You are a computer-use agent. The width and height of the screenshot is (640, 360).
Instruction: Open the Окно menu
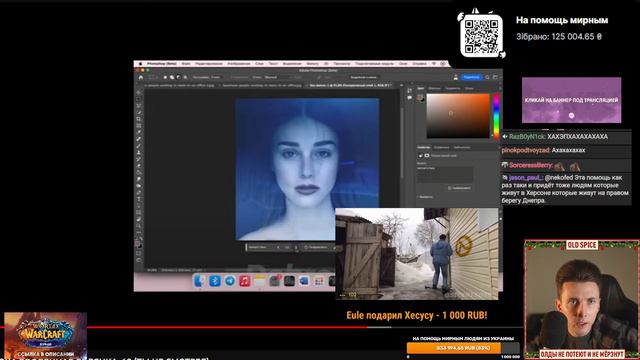click(x=403, y=64)
